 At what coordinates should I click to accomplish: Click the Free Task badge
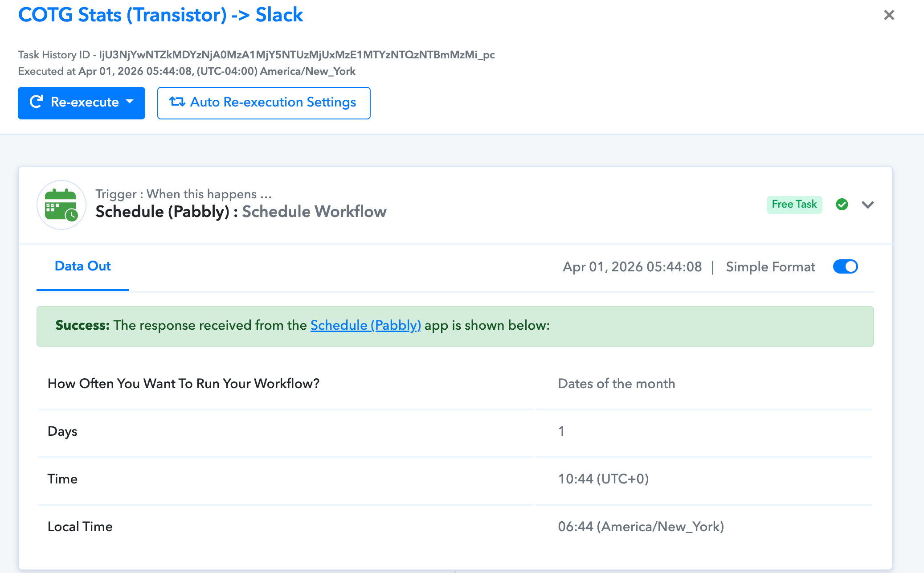coord(794,205)
